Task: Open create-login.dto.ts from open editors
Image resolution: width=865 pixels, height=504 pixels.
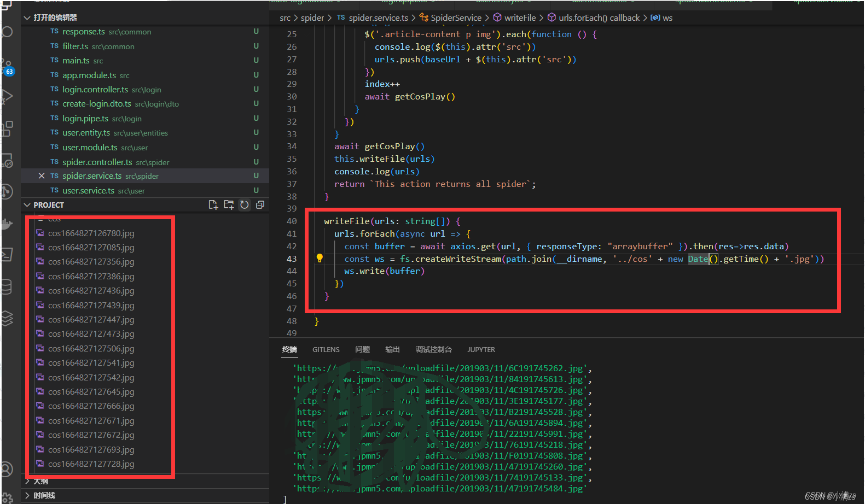Action: pyautogui.click(x=145, y=103)
